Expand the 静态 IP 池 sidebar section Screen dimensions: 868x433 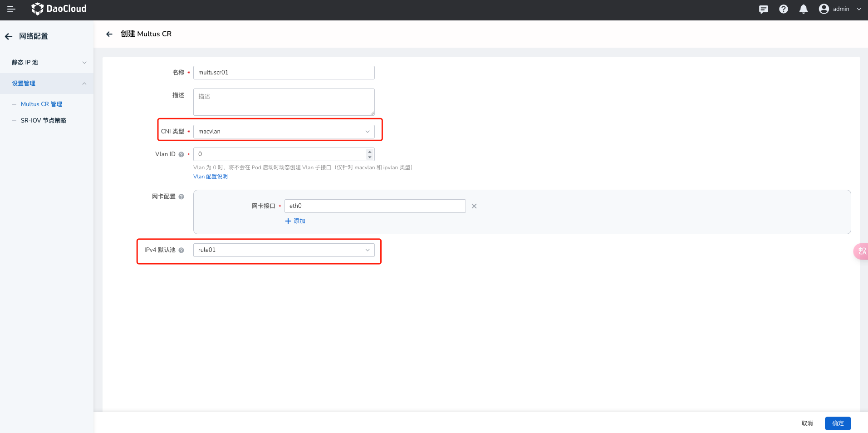click(x=47, y=63)
